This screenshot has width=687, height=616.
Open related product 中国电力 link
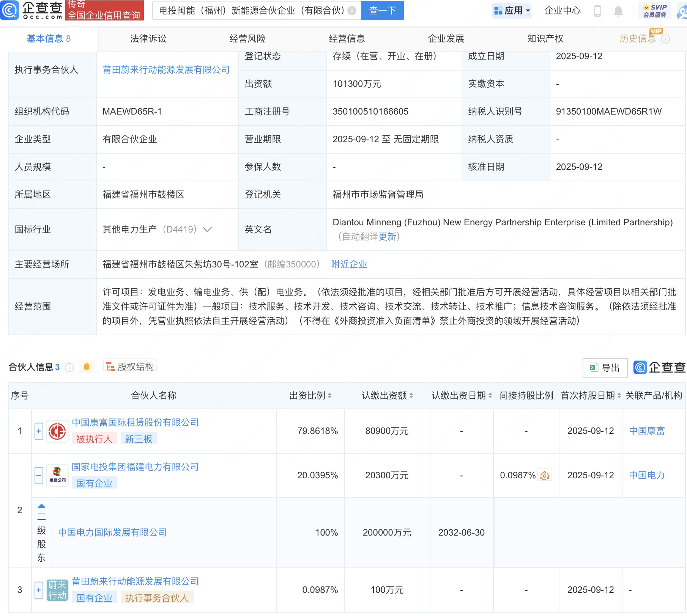coord(647,476)
